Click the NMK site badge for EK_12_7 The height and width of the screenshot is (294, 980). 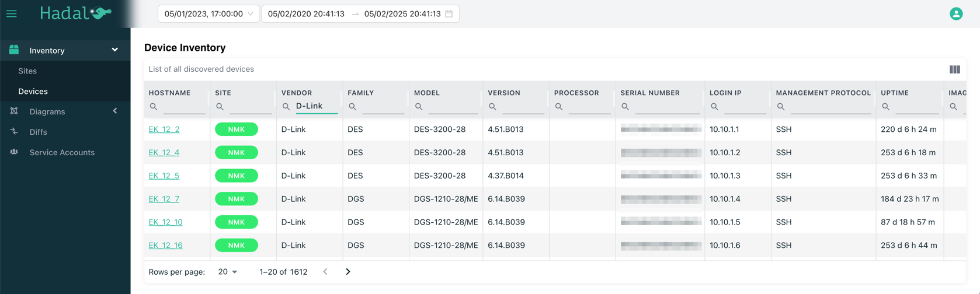(236, 199)
